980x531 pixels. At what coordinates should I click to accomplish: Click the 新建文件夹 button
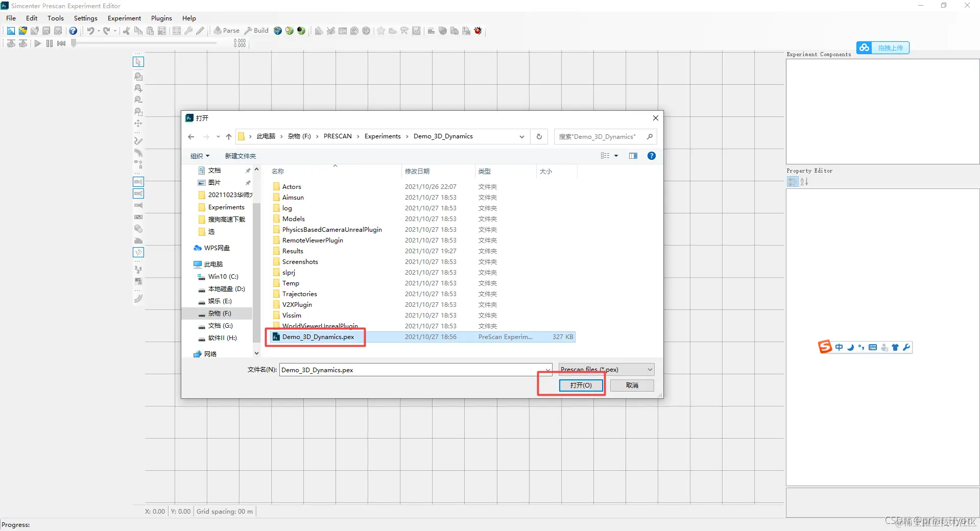[x=241, y=156]
